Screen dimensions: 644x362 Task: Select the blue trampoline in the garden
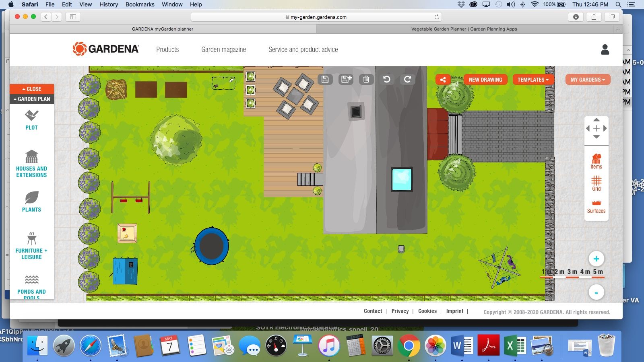coord(212,246)
